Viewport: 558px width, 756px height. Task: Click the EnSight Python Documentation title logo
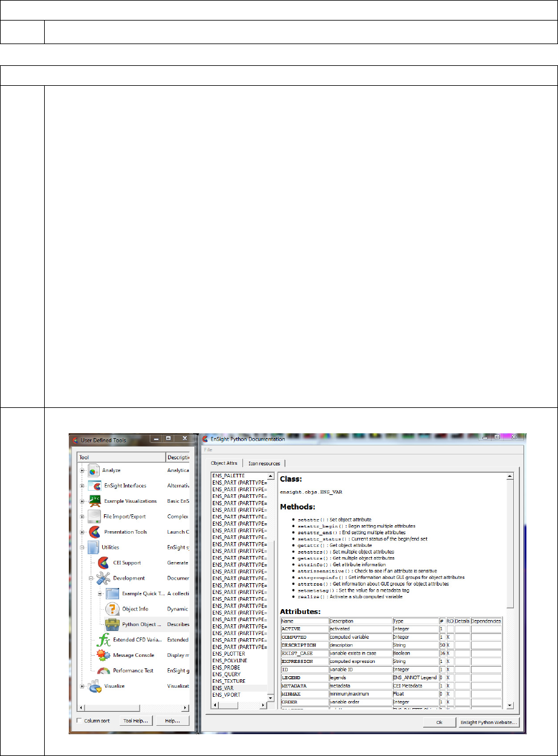[x=206, y=439]
